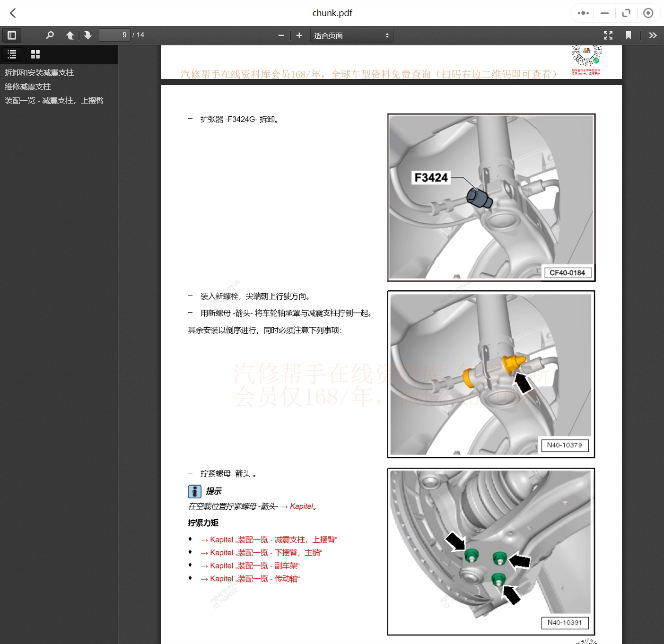Go back using the top-left arrow
Image resolution: width=664 pixels, height=644 pixels.
(13, 13)
